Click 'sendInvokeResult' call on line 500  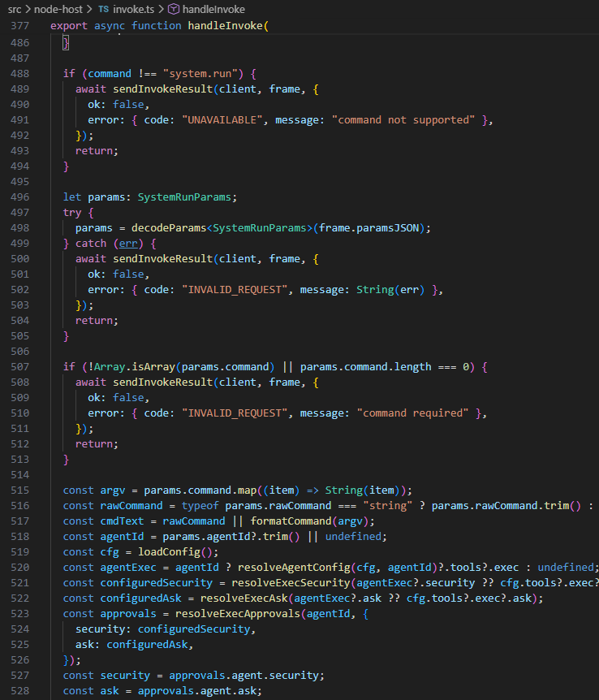[162, 259]
